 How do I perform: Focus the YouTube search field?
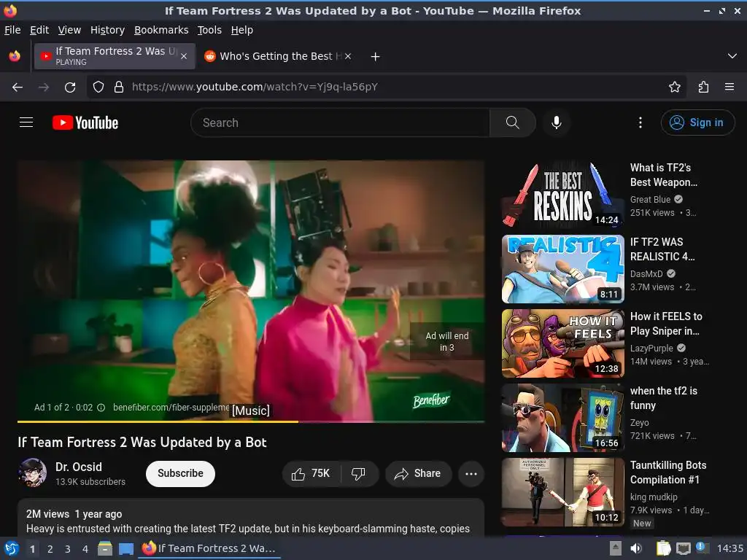(340, 122)
